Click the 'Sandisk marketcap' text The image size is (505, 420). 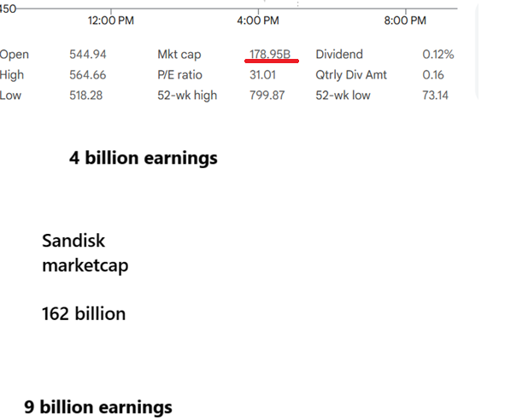[85, 254]
